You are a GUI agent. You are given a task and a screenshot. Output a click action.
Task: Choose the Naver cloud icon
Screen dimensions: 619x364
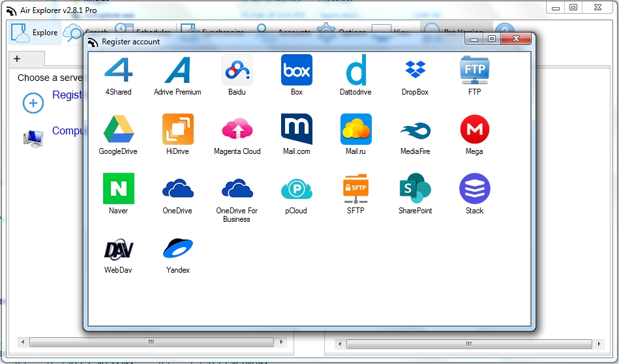pyautogui.click(x=119, y=189)
